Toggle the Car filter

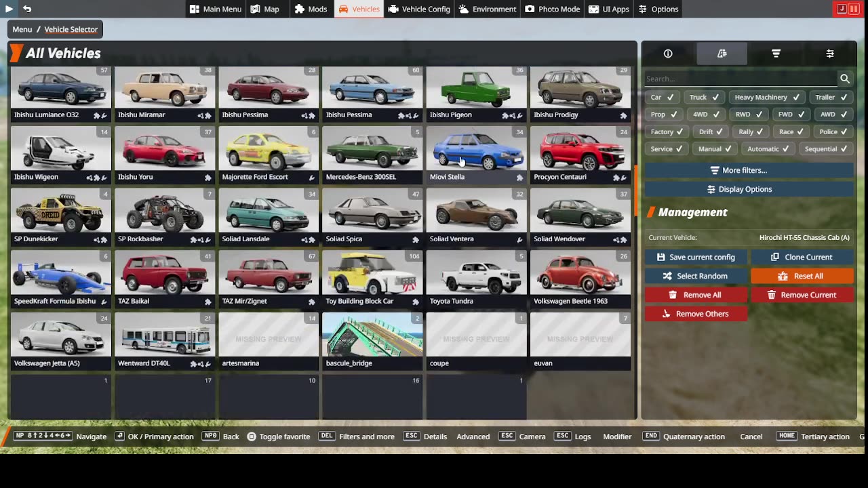(662, 97)
